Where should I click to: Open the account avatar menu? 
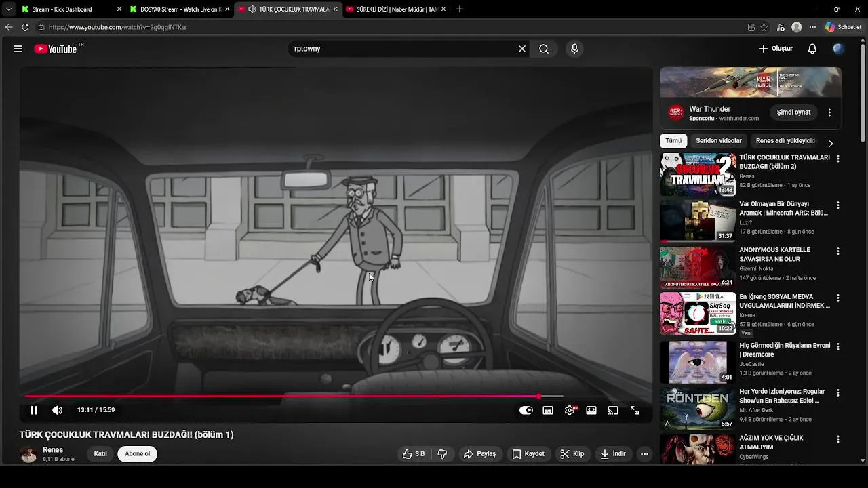(839, 49)
